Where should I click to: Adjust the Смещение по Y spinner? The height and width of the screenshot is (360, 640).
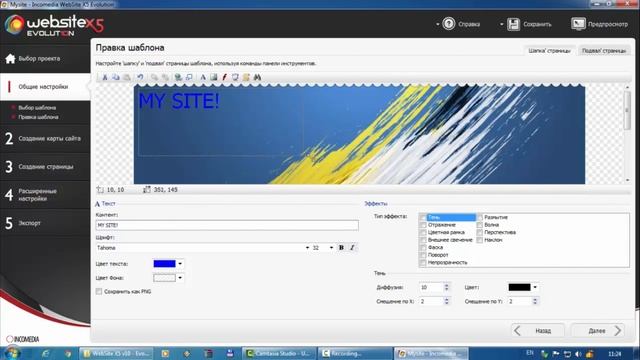535,301
